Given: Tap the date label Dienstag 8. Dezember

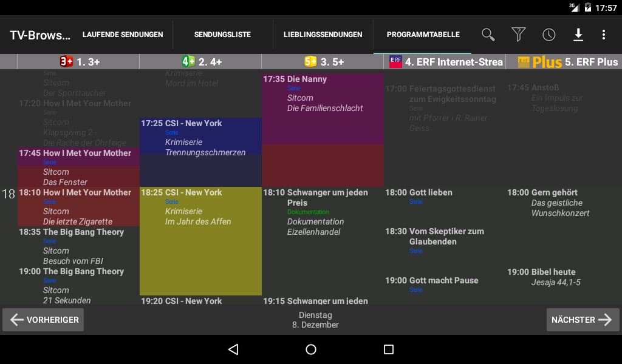Looking at the screenshot, I should 315,320.
